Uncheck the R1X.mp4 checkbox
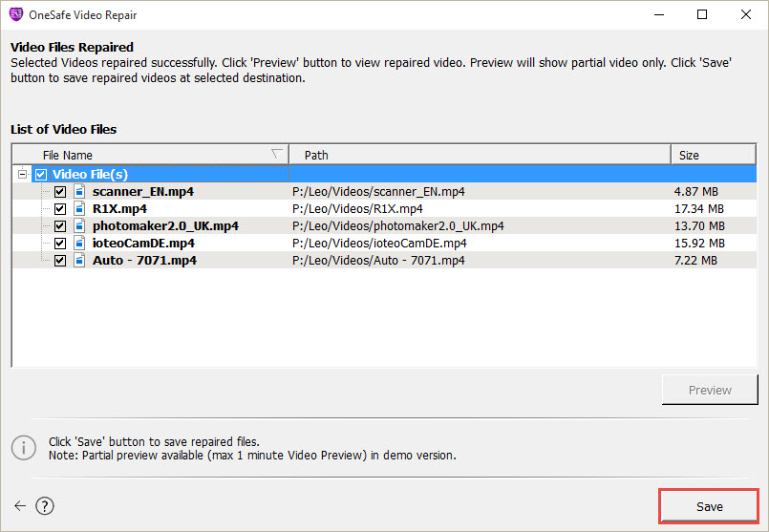 pyautogui.click(x=60, y=209)
